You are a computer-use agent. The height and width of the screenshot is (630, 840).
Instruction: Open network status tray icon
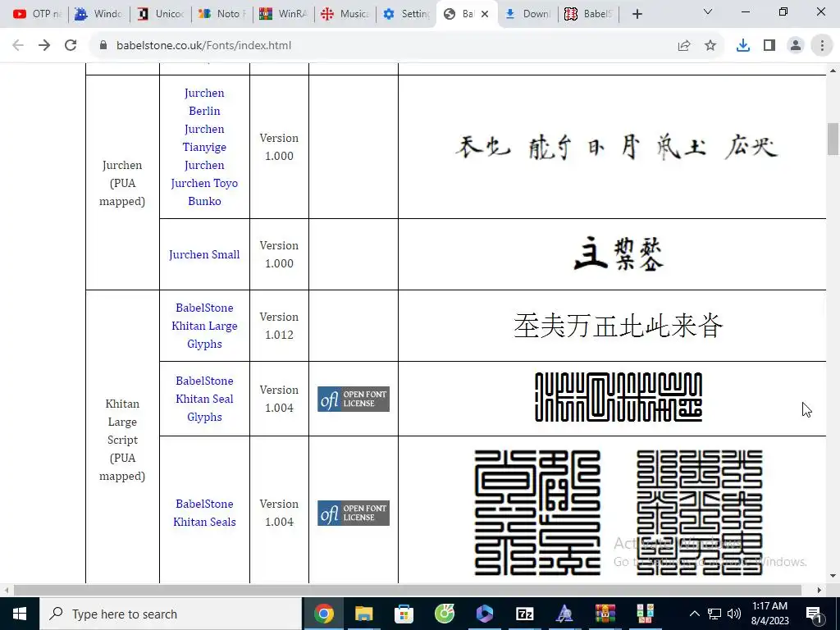point(714,614)
